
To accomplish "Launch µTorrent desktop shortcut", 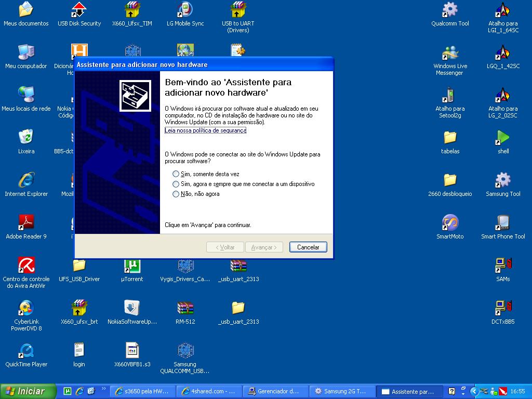I will point(132,270).
